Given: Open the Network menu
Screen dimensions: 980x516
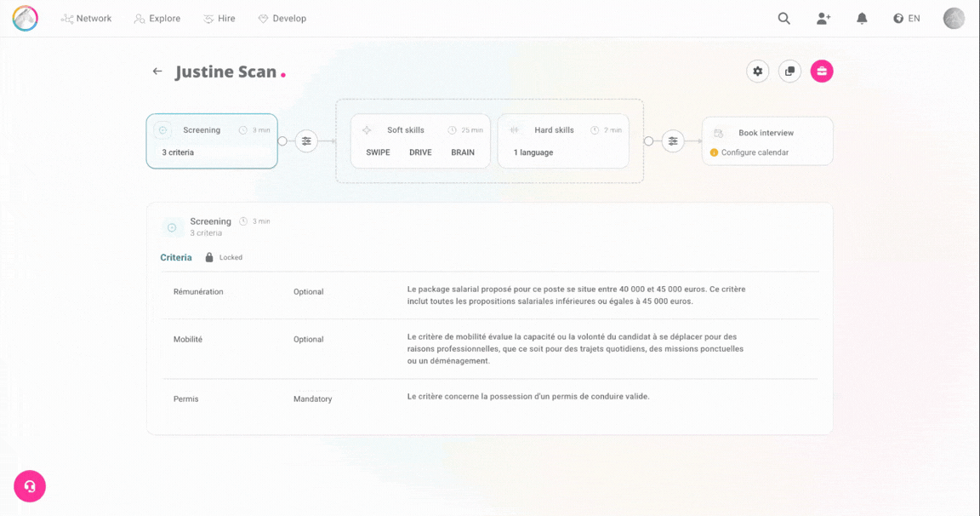Looking at the screenshot, I should pos(87,19).
